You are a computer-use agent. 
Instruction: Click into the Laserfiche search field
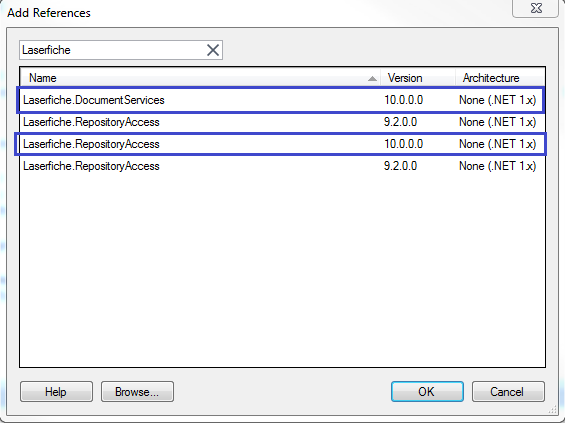click(x=112, y=50)
